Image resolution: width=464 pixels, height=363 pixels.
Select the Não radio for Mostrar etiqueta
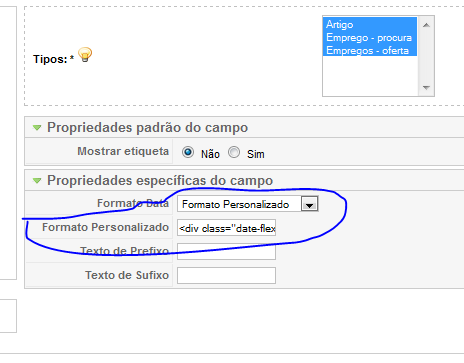point(188,153)
